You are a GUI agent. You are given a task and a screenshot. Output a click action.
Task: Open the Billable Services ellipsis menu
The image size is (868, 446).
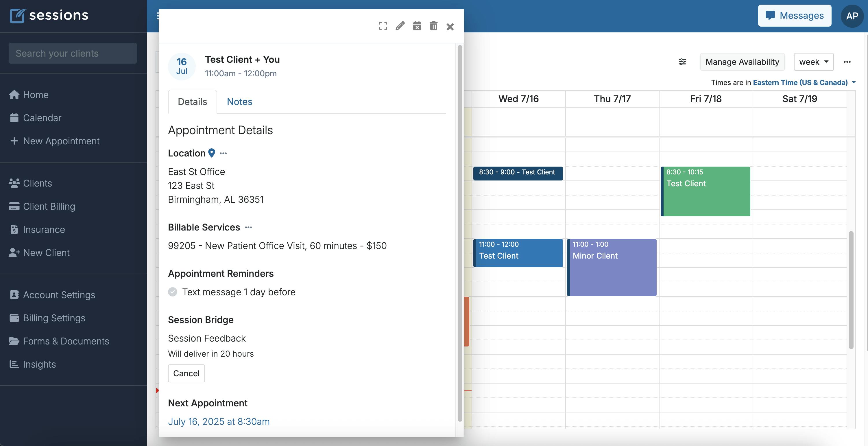point(248,228)
